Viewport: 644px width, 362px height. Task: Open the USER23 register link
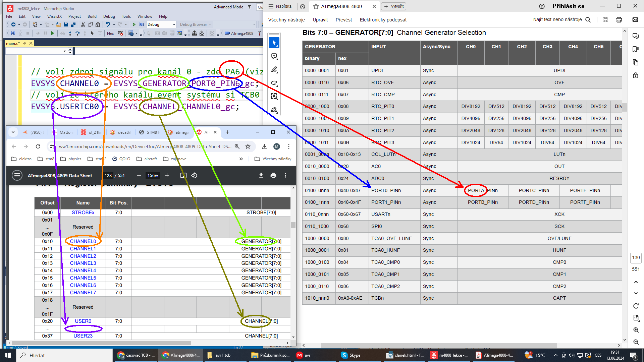point(83,336)
